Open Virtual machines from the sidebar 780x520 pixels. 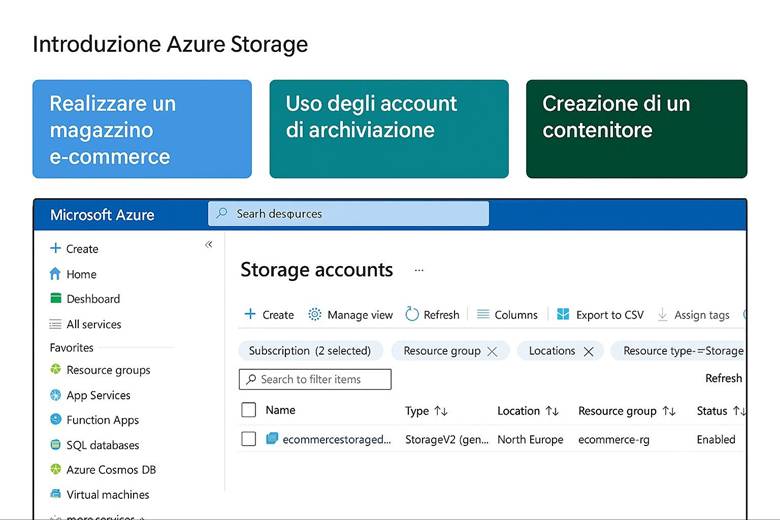click(x=107, y=494)
